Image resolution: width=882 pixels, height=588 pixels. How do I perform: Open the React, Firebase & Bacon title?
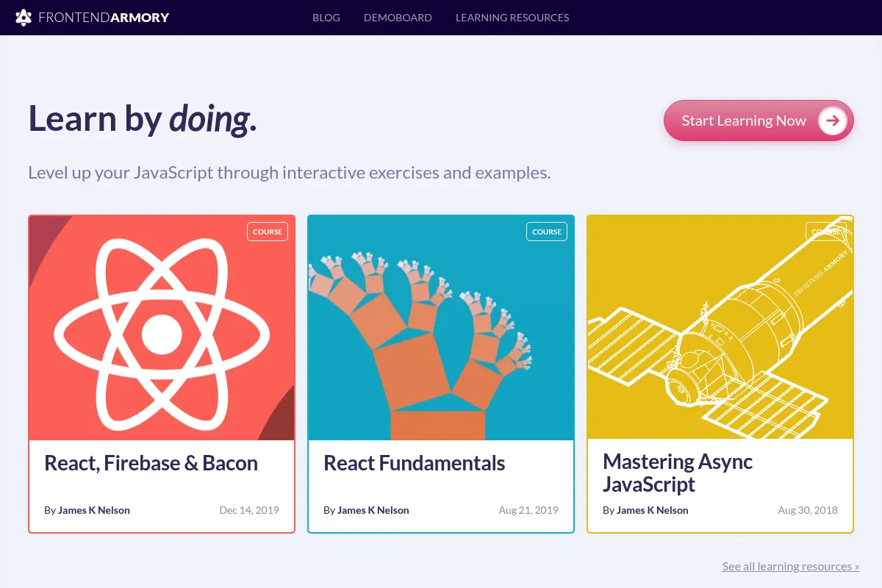151,463
